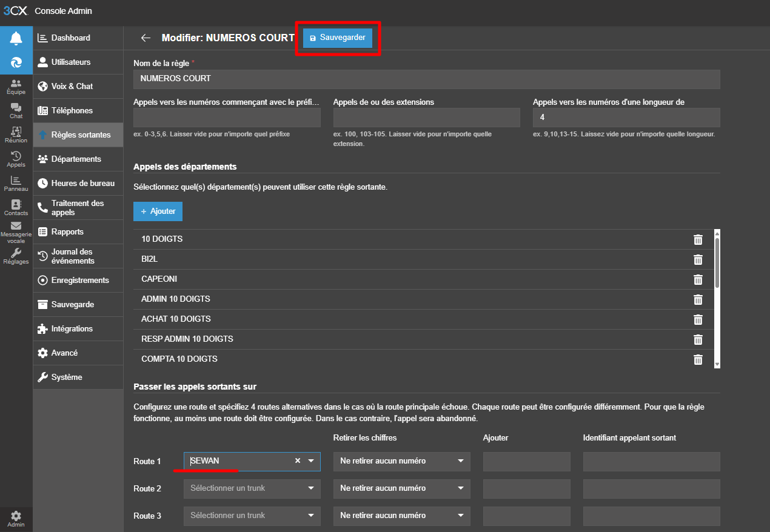Click the back arrow next to Modifier title
The width and height of the screenshot is (770, 532).
[x=146, y=38]
